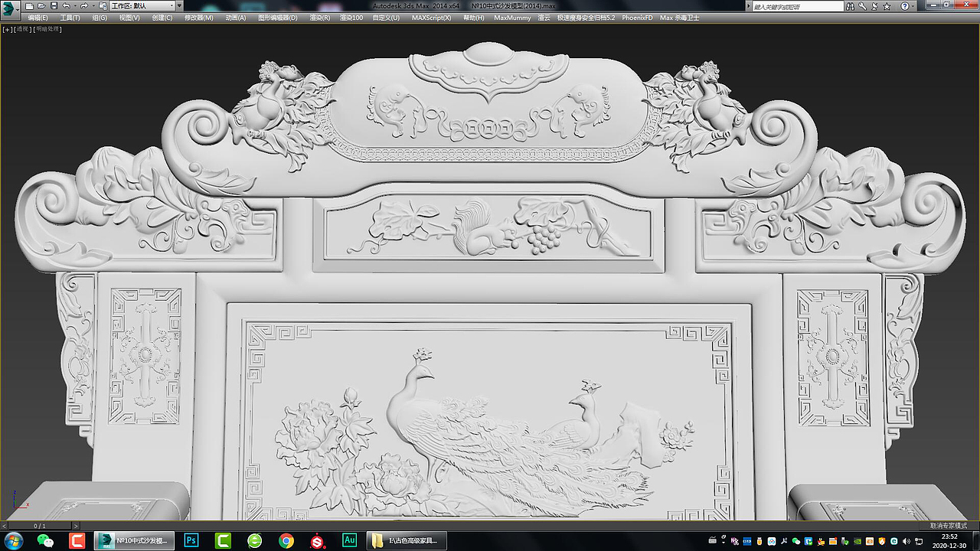Viewport: 980px width, 551px height.
Task: Open the workspace selector dropdown
Action: 142,6
